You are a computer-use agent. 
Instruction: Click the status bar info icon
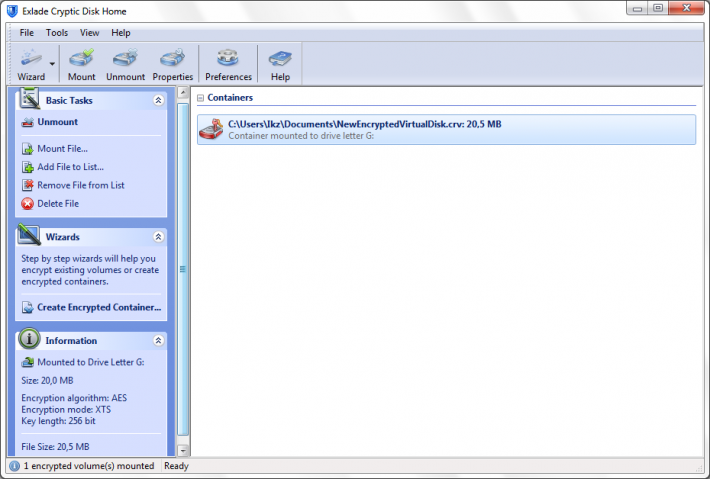[14, 466]
